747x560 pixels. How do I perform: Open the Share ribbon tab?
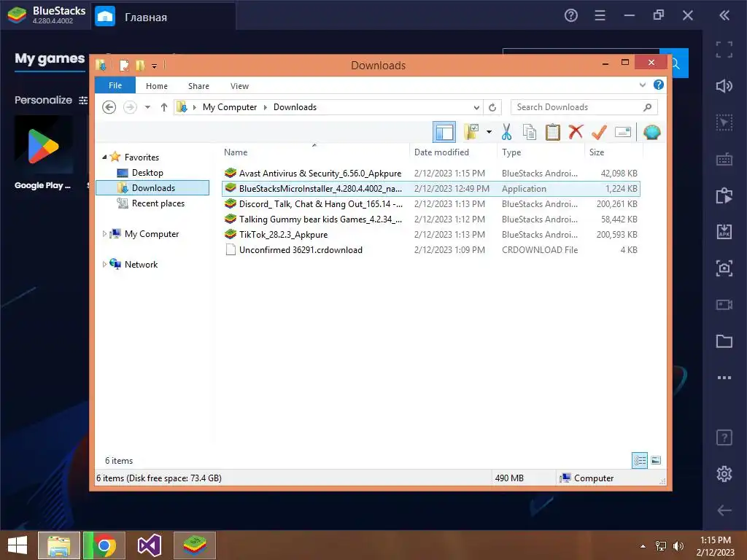(198, 86)
